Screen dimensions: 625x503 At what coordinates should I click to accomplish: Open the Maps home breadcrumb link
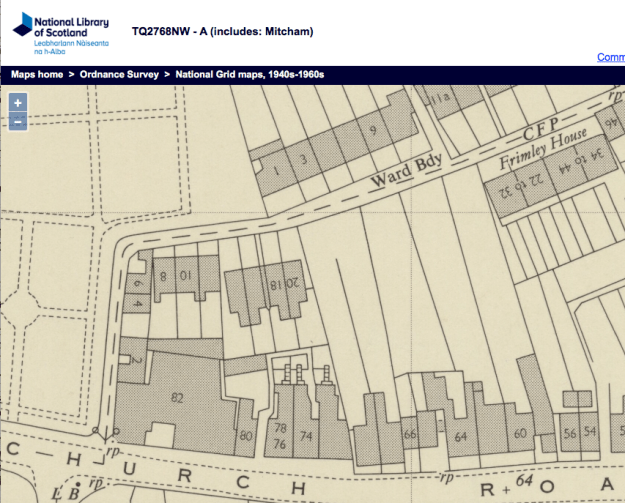[37, 75]
